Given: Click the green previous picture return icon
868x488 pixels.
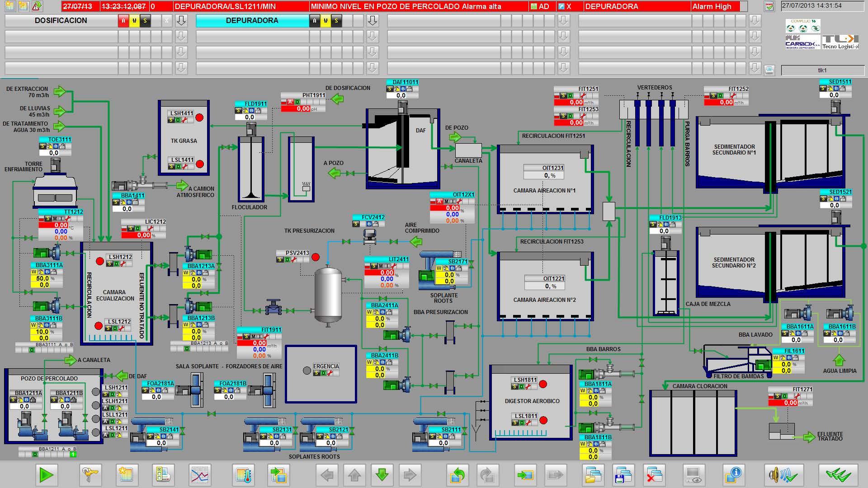Looking at the screenshot, I should [458, 475].
